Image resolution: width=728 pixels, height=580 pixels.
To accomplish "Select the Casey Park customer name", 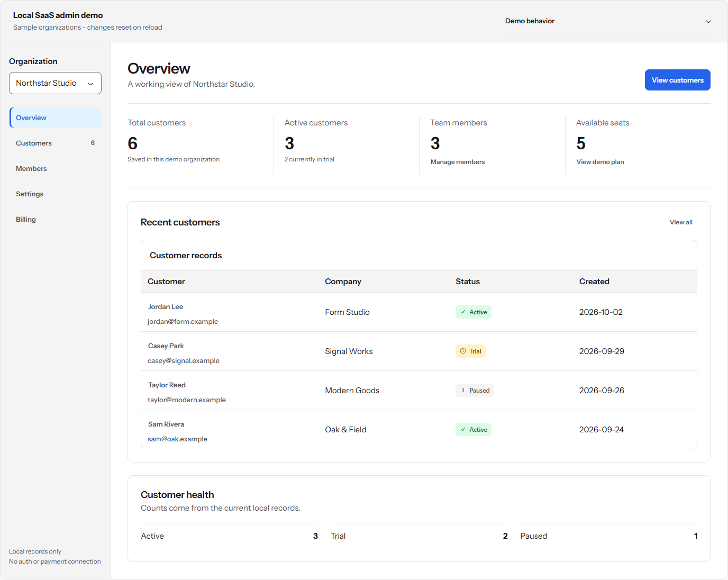I will [166, 346].
